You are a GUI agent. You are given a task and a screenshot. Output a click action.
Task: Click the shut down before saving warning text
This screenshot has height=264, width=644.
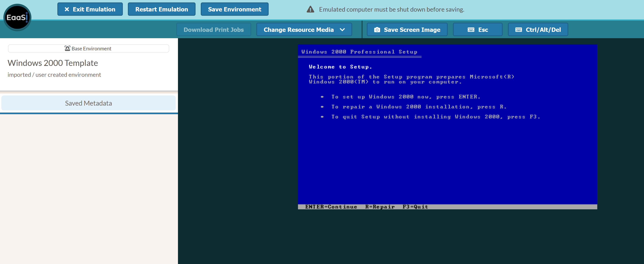[391, 10]
